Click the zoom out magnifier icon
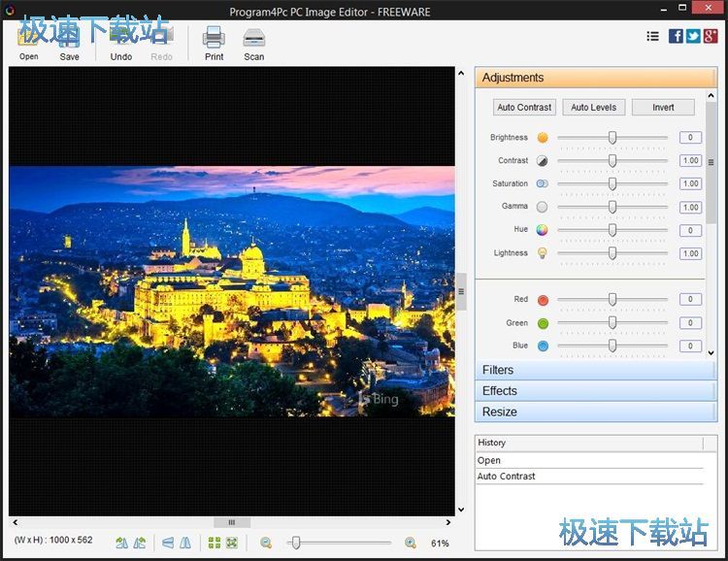This screenshot has width=728, height=561. point(266,544)
